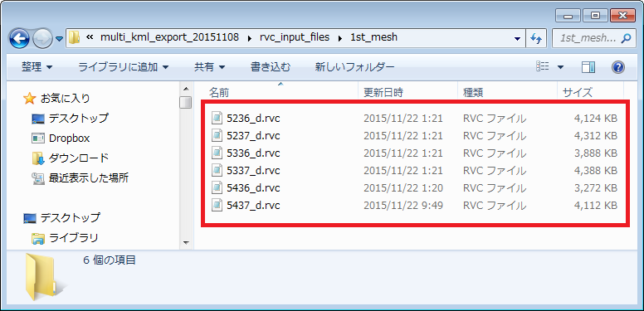This screenshot has height=311, width=644.
Task: Select the 5337_d.rvc file icon
Action: 217,170
